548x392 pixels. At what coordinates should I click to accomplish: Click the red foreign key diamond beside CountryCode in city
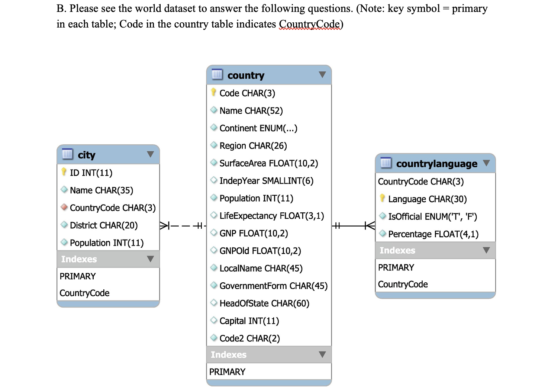[64, 207]
